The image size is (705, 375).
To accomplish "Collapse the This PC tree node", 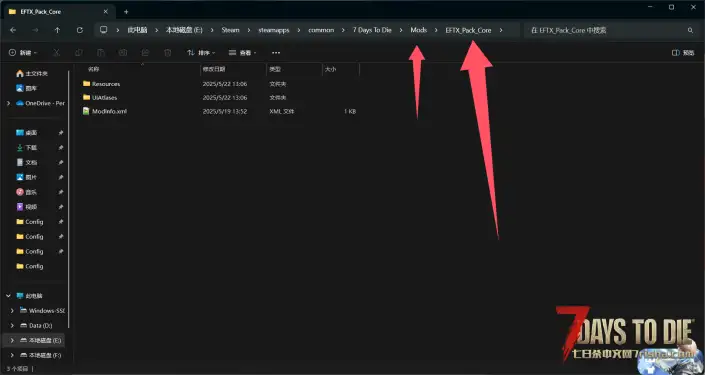I will tap(9, 296).
